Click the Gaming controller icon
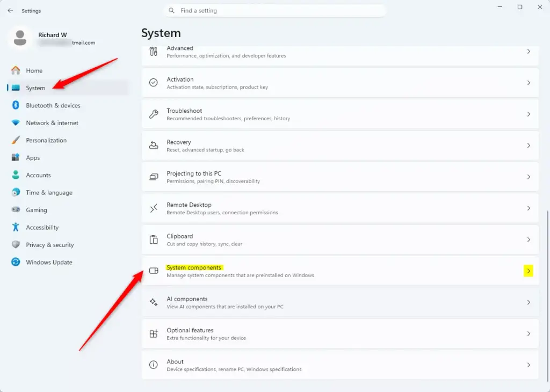The image size is (550, 392). click(x=16, y=209)
